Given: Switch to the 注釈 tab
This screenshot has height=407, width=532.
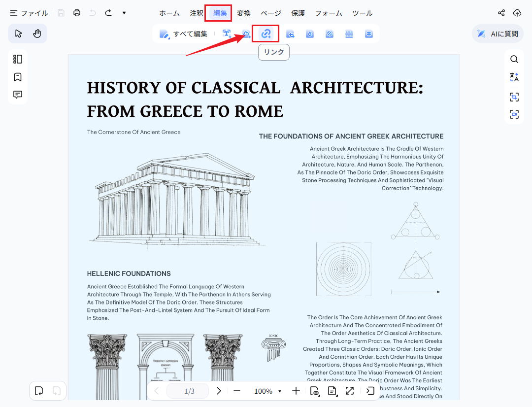Looking at the screenshot, I should point(196,13).
